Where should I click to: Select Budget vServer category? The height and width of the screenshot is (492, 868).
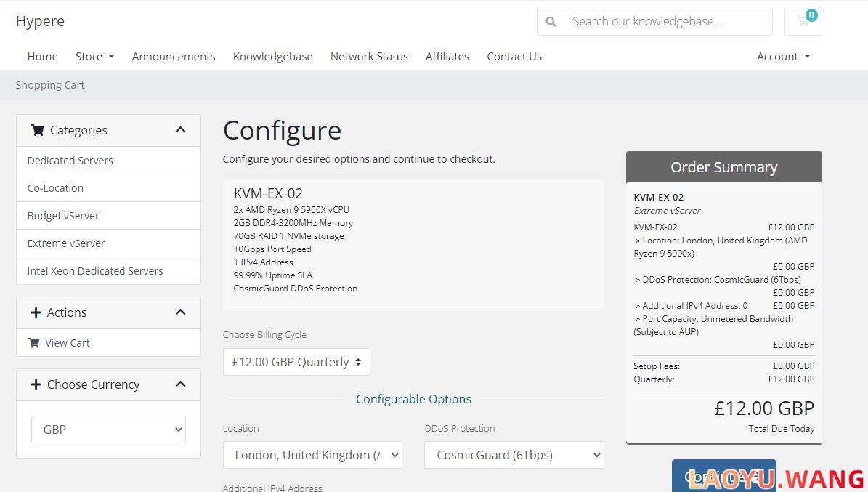(x=108, y=216)
